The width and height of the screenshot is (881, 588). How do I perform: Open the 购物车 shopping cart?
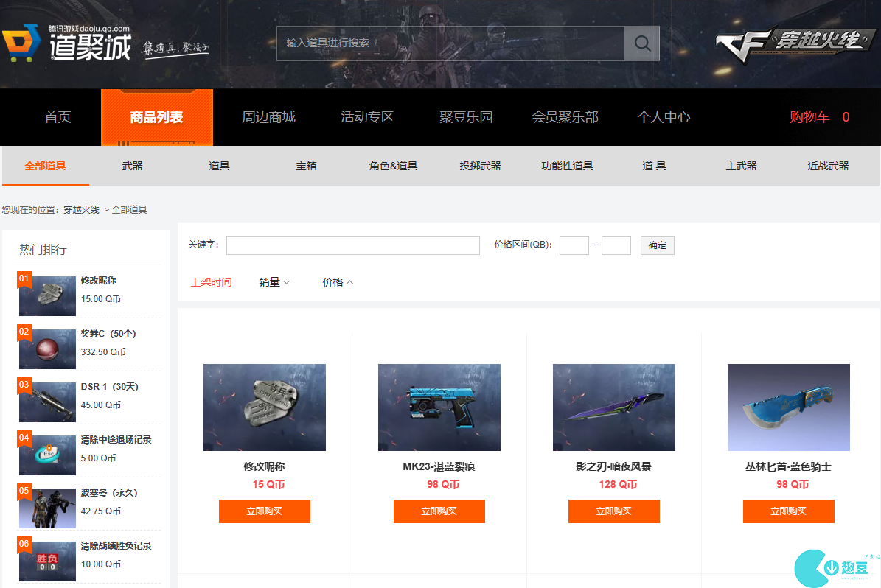click(819, 117)
